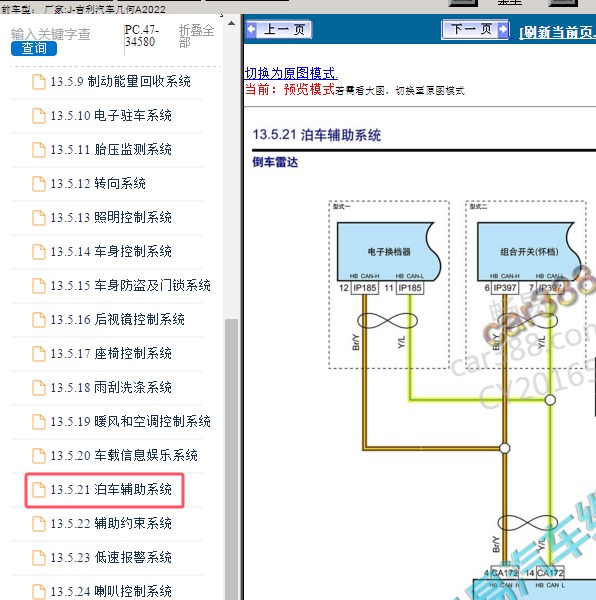The image size is (596, 600).
Task: Click document icon beside 13.5.12
Action: [39, 184]
